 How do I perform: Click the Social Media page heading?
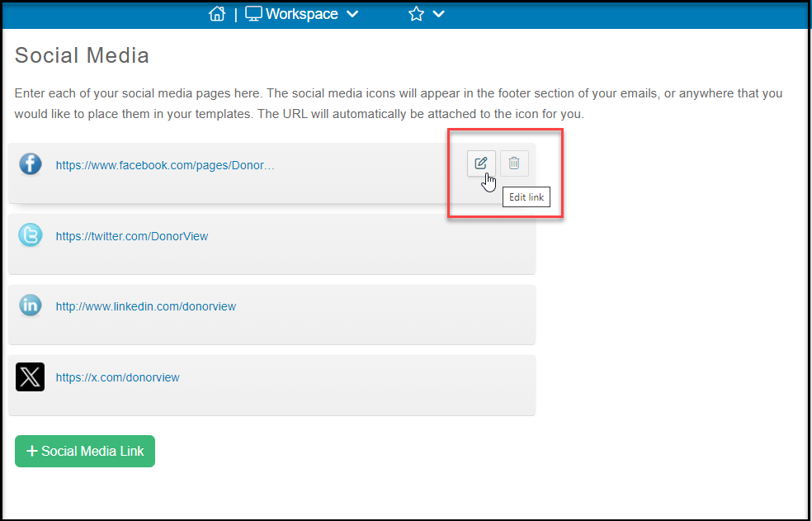coord(82,55)
